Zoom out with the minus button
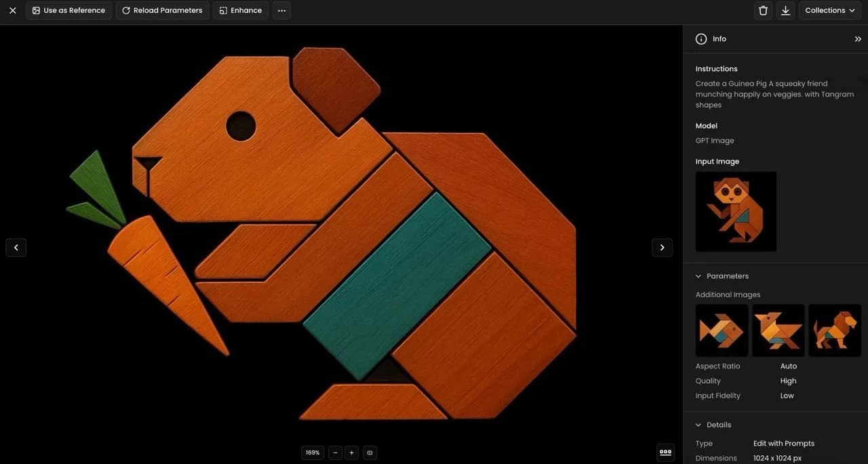This screenshot has width=868, height=464. pos(335,452)
